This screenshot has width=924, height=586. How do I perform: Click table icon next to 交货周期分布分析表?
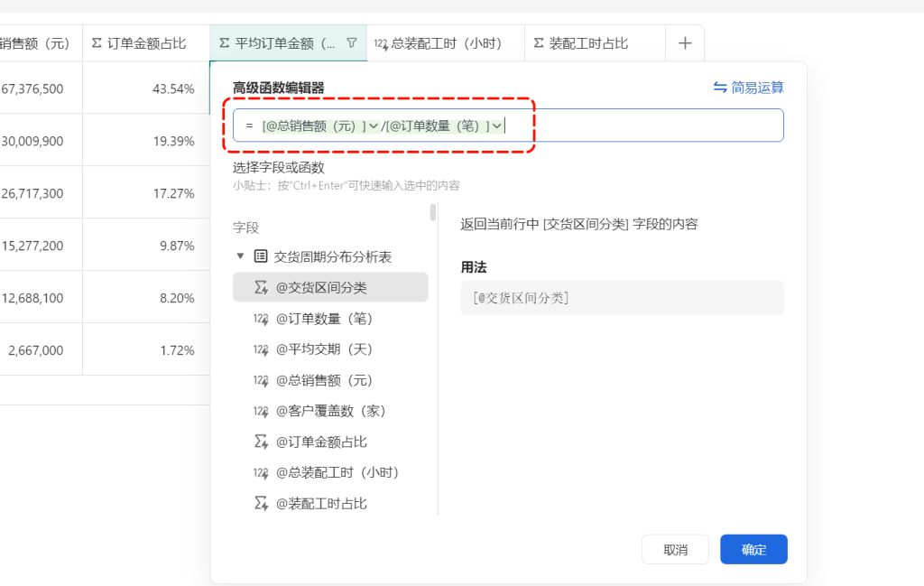tap(261, 256)
